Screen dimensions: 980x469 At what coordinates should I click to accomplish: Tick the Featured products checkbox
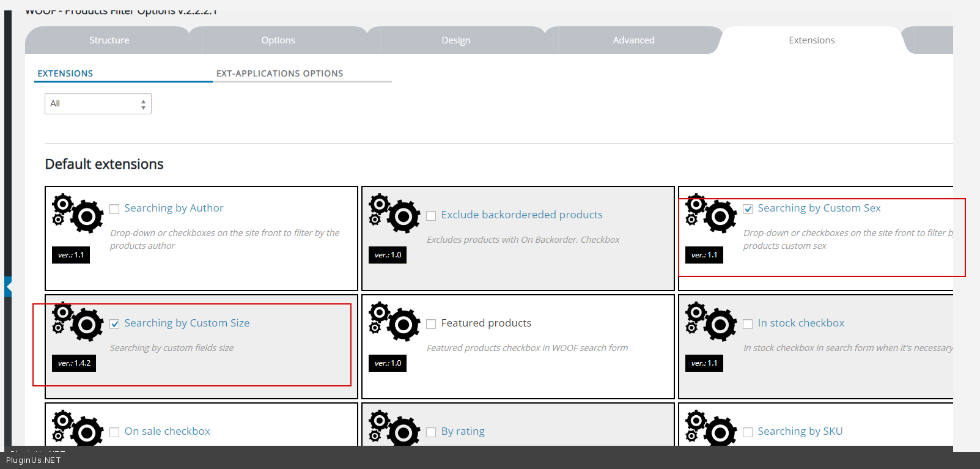coord(431,324)
